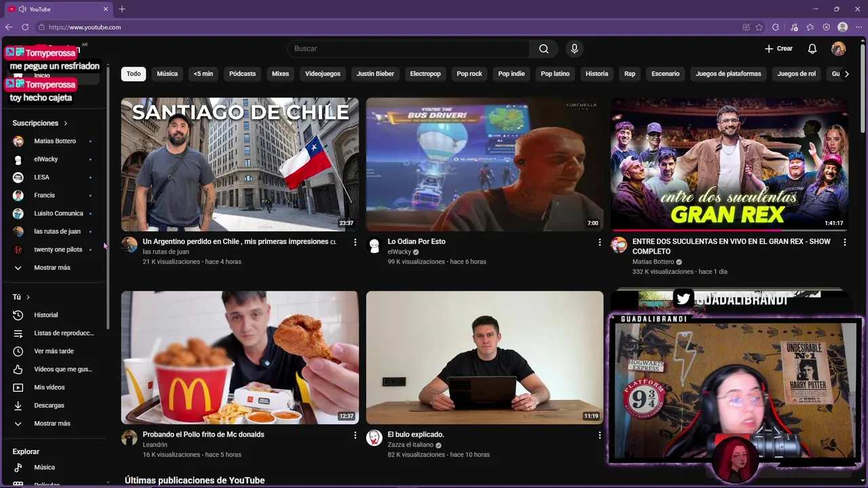Open options for Un Argentino perdido en Chile video
Screen dimensions: 868x488
(x=355, y=242)
